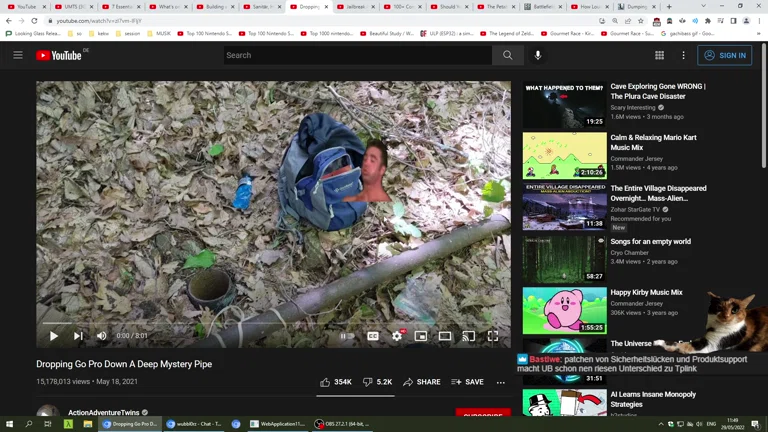Open the Chrome profile avatar
The image size is (768, 432).
point(746,21)
